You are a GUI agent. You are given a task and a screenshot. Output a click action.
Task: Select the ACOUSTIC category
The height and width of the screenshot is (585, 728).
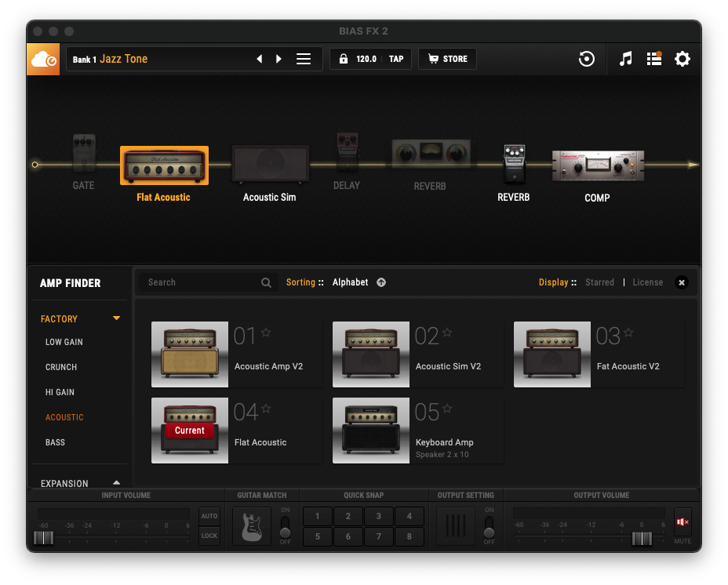coord(64,417)
